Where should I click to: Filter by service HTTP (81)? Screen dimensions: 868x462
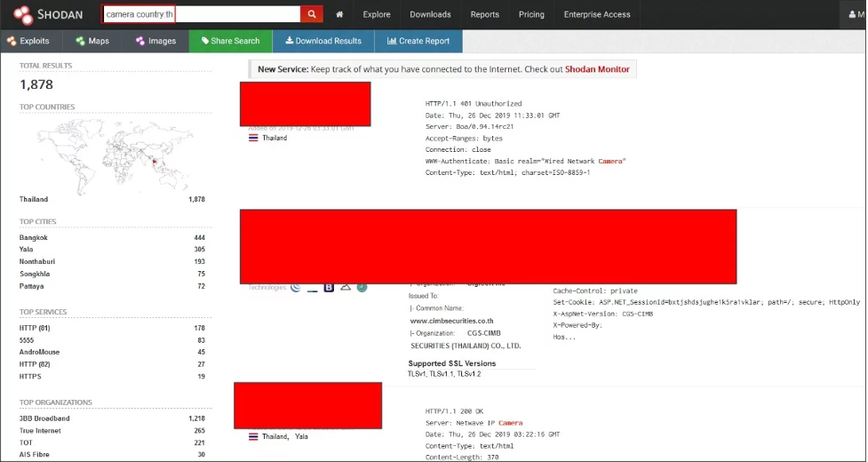(35, 328)
